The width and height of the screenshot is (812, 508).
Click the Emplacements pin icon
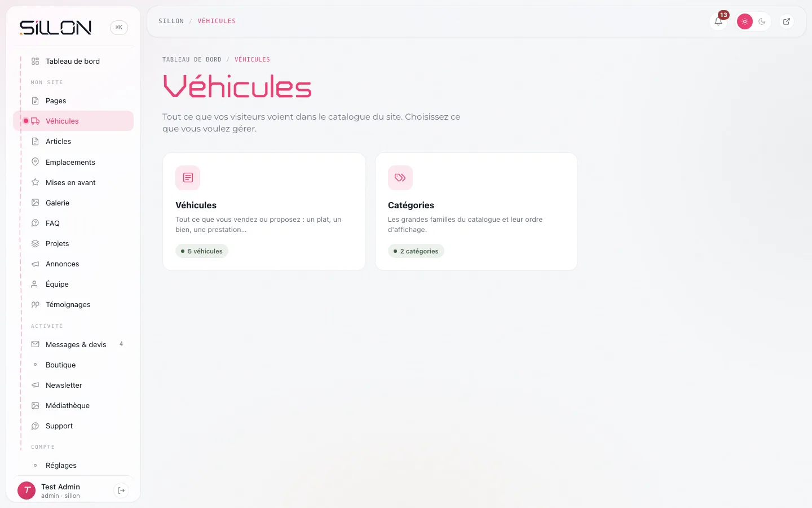pyautogui.click(x=35, y=162)
